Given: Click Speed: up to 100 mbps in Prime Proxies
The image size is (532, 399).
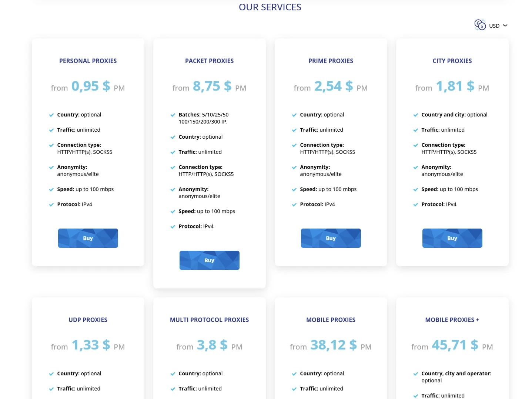Looking at the screenshot, I should [328, 189].
